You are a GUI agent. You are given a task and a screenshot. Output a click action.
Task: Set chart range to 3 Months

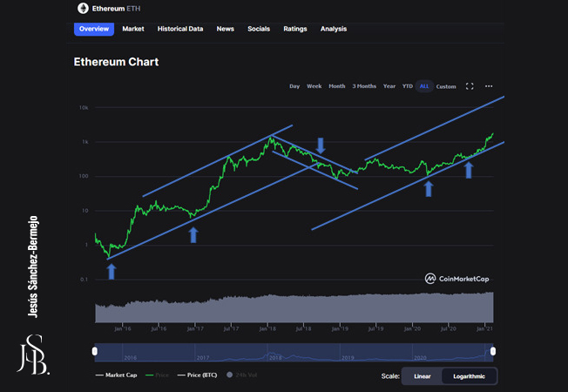(364, 86)
